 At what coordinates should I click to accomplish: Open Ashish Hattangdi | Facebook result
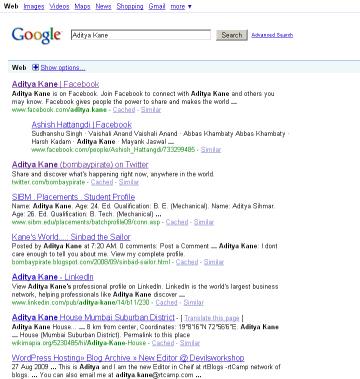point(82,125)
